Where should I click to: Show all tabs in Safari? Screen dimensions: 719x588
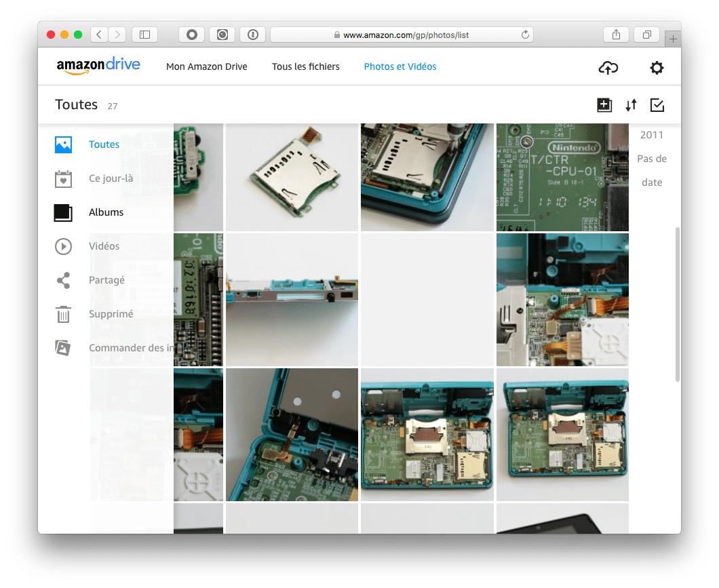pyautogui.click(x=646, y=35)
